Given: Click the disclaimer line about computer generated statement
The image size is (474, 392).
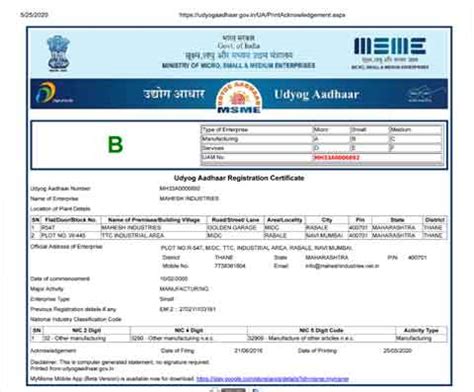Looking at the screenshot, I should click(x=120, y=362).
